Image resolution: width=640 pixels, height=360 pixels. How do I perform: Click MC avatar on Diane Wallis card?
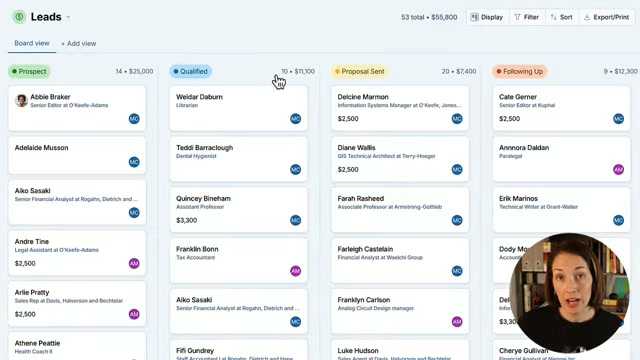(x=457, y=169)
